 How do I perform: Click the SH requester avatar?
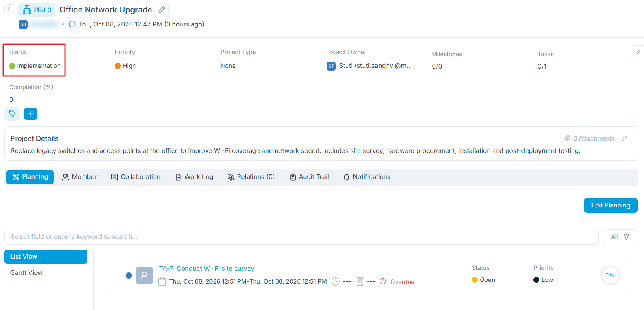click(x=23, y=24)
